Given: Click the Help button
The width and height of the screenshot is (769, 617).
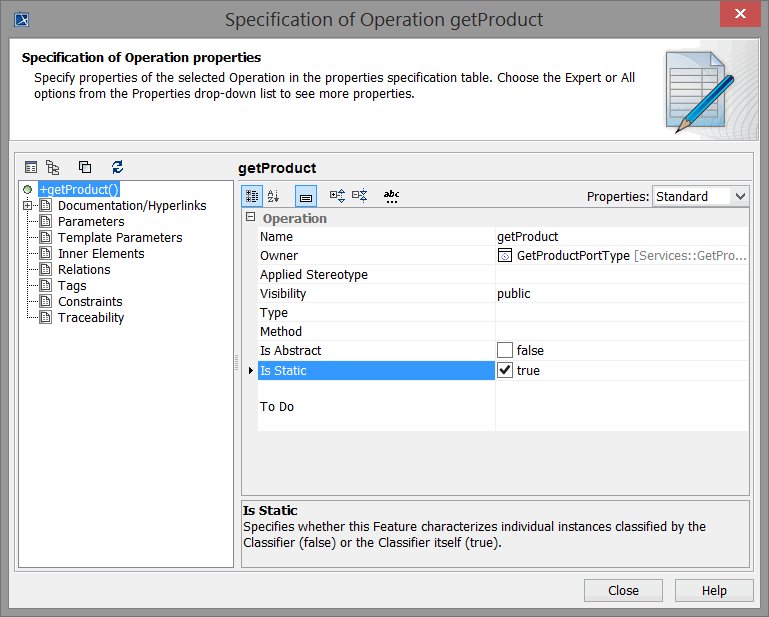Looking at the screenshot, I should [x=714, y=590].
